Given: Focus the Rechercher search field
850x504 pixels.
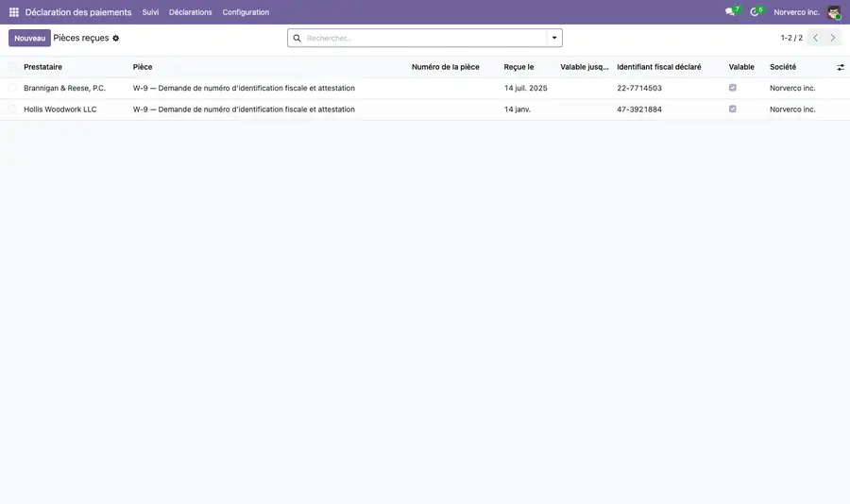Looking at the screenshot, I should coord(426,38).
